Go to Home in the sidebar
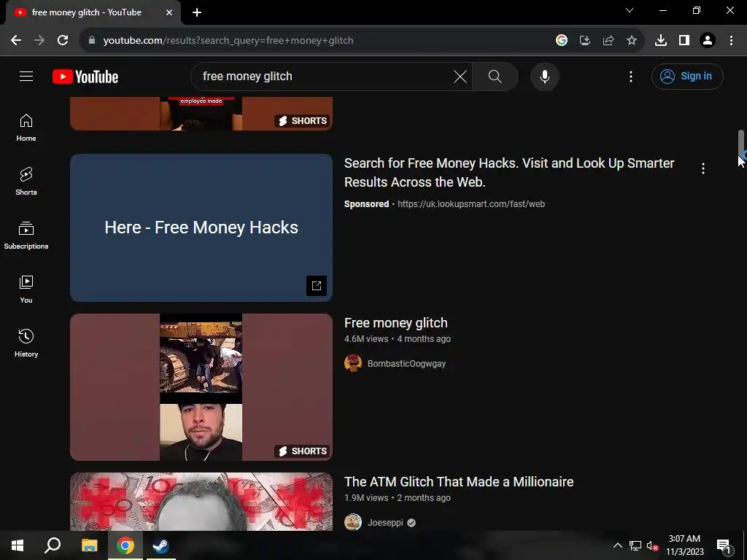This screenshot has width=747, height=560. 26,128
